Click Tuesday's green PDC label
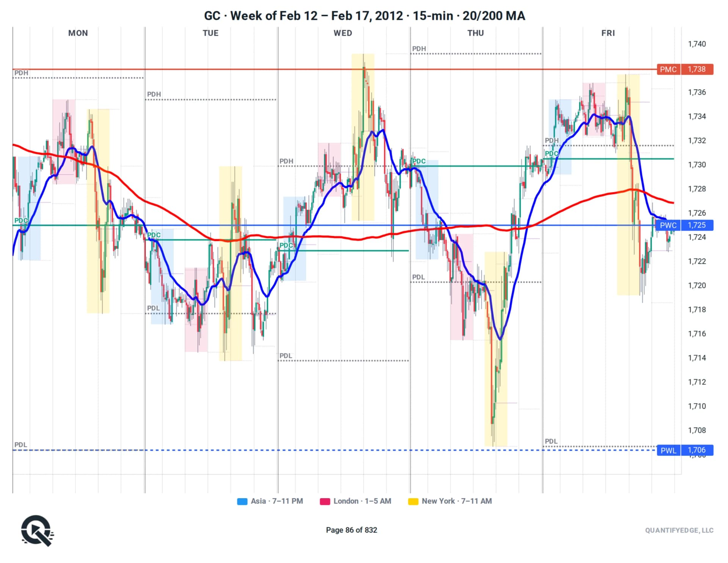Image resolution: width=728 pixels, height=563 pixels. click(154, 235)
